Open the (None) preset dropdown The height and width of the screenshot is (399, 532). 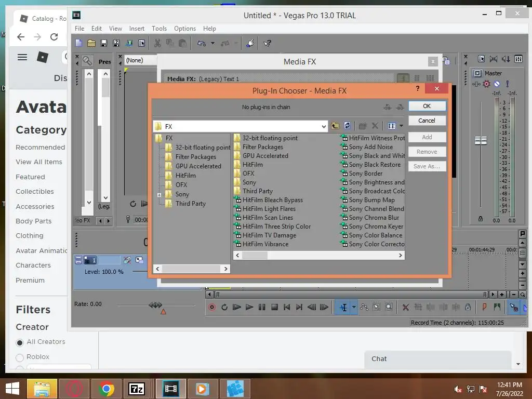click(141, 60)
